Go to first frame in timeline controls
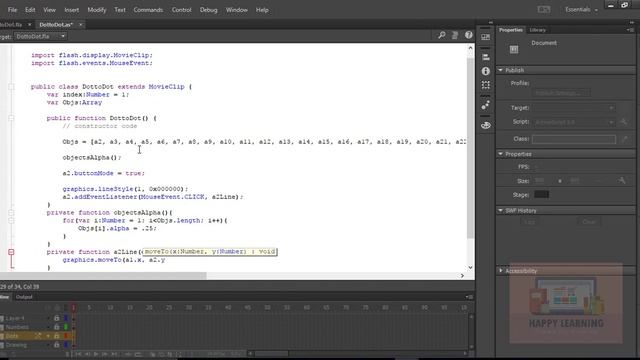The height and width of the screenshot is (360, 640). click(x=78, y=354)
